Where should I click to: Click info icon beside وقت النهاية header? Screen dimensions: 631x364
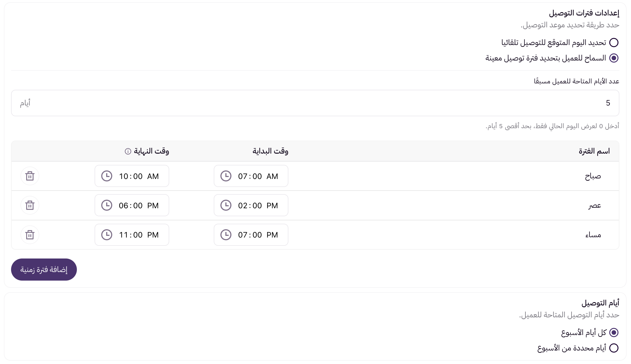(128, 151)
